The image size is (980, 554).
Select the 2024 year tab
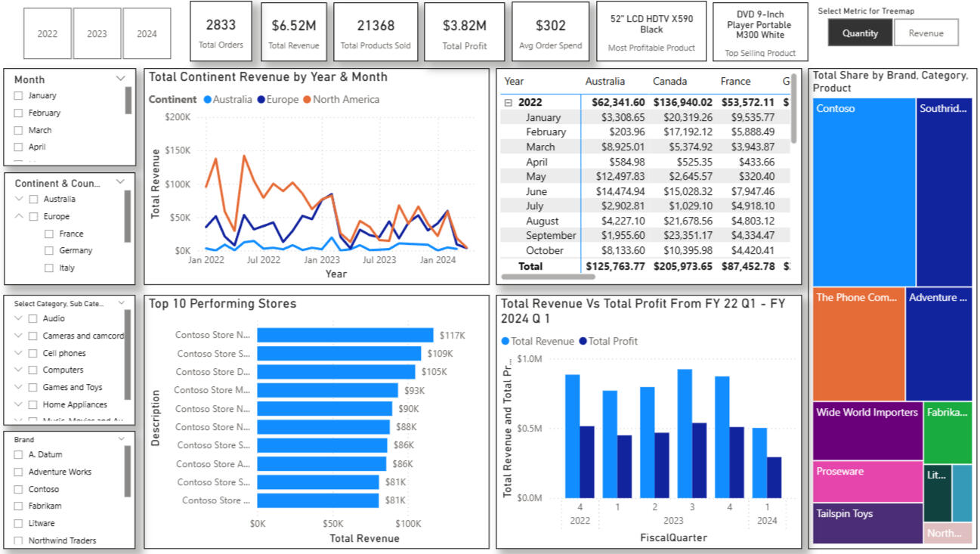(147, 33)
